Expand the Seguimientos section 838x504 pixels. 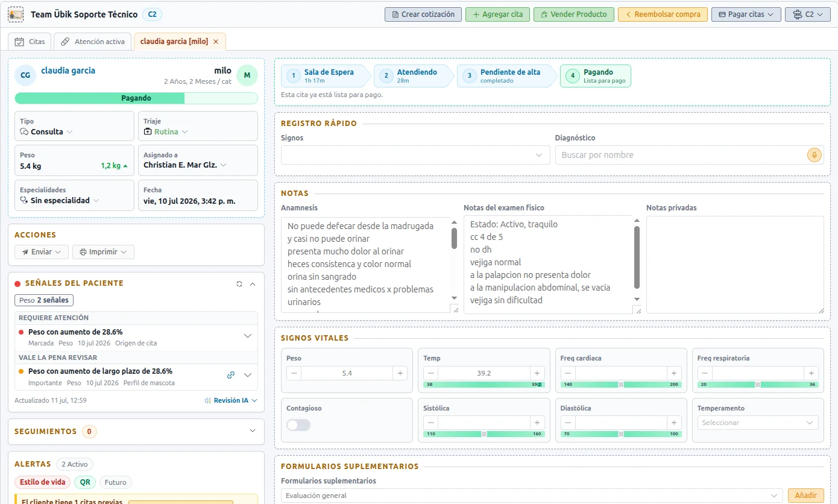(252, 431)
